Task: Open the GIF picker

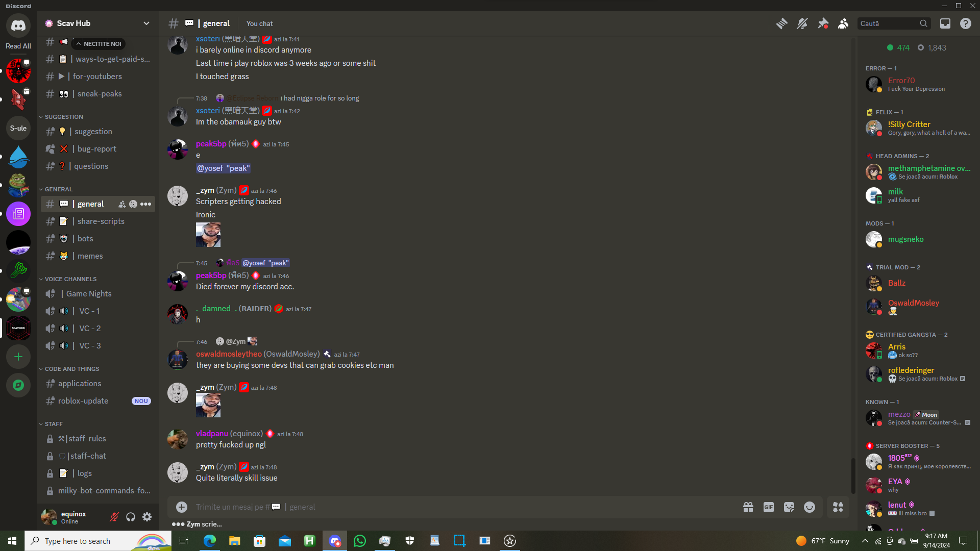Action: click(769, 507)
